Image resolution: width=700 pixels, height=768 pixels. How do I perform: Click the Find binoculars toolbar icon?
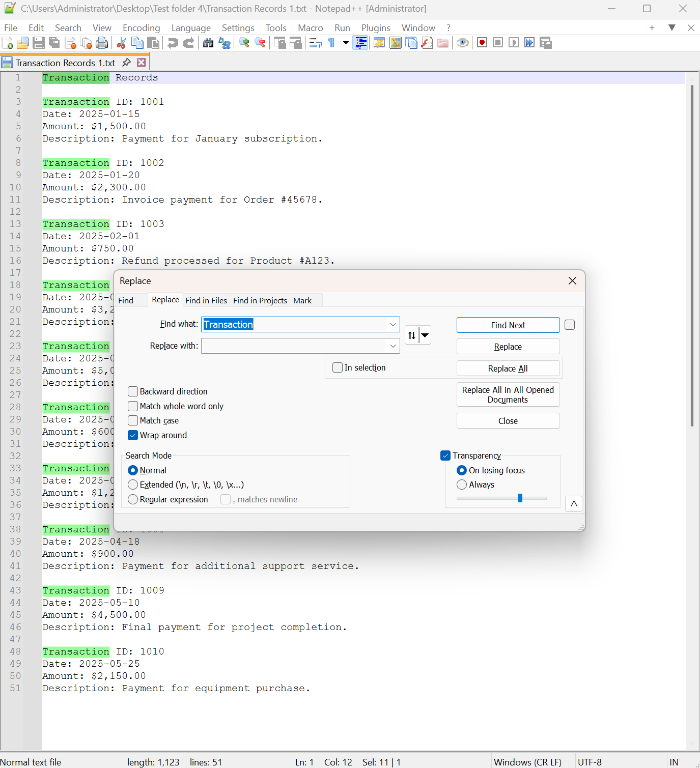208,43
